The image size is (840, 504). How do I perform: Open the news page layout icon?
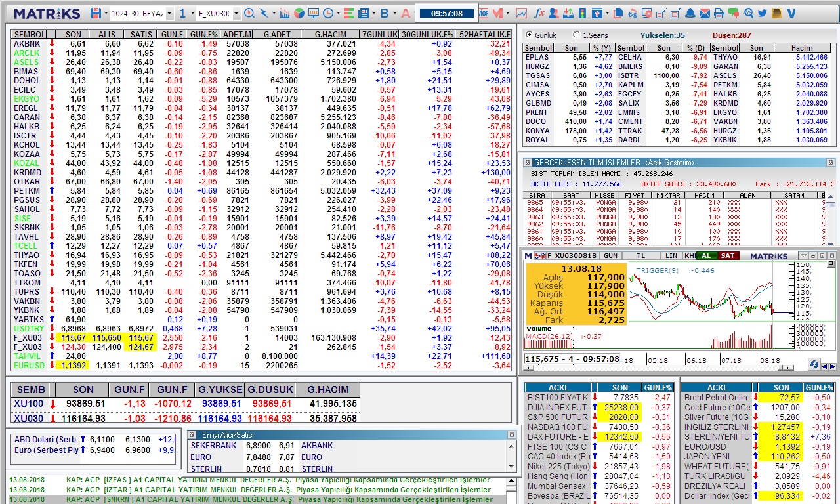tap(363, 13)
